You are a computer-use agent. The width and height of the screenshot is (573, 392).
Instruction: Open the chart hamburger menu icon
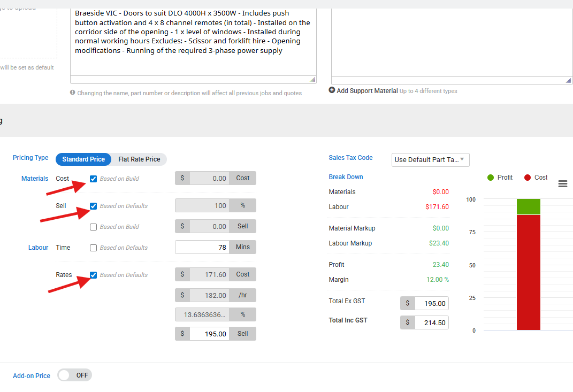(563, 184)
